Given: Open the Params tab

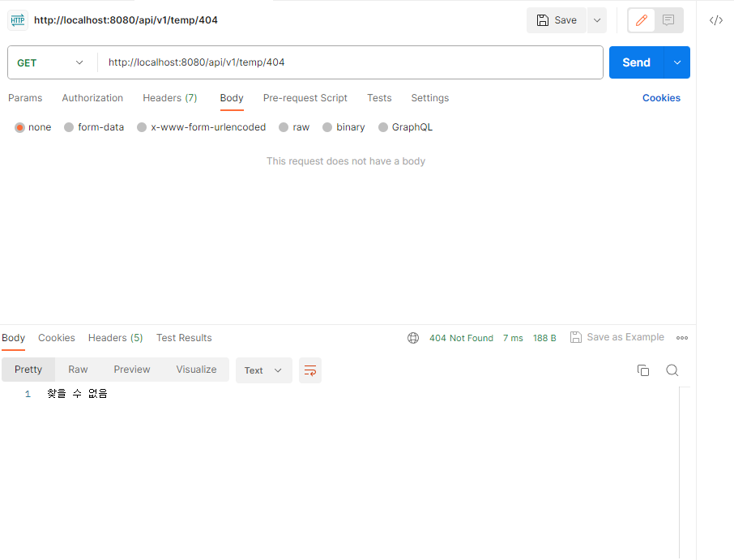Looking at the screenshot, I should (x=25, y=98).
